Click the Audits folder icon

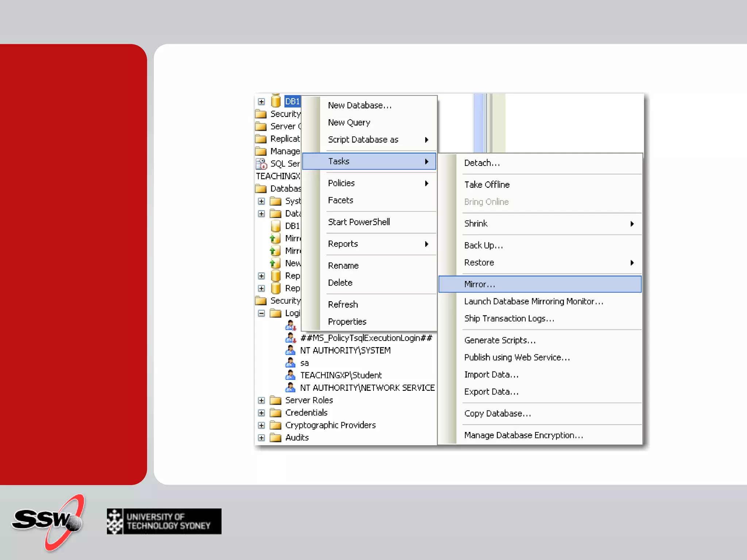pyautogui.click(x=275, y=437)
